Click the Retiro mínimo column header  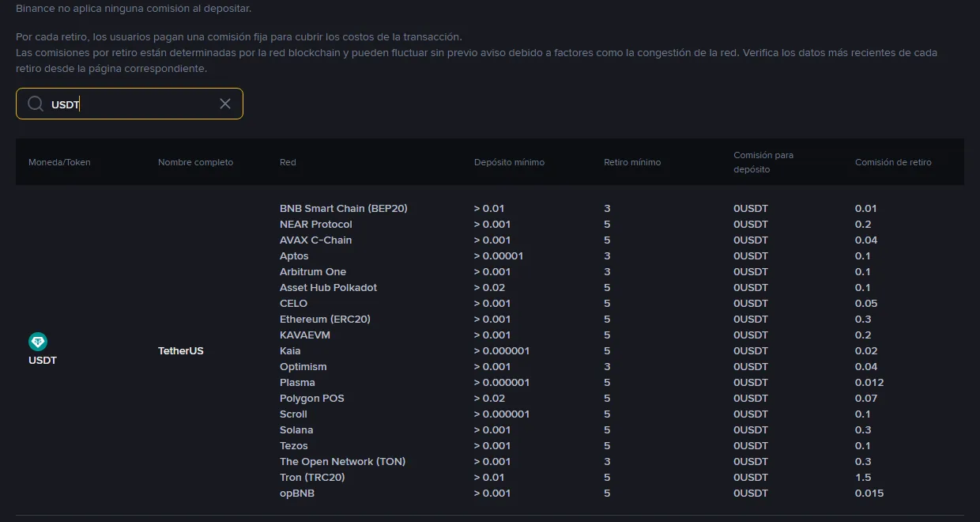(x=632, y=162)
